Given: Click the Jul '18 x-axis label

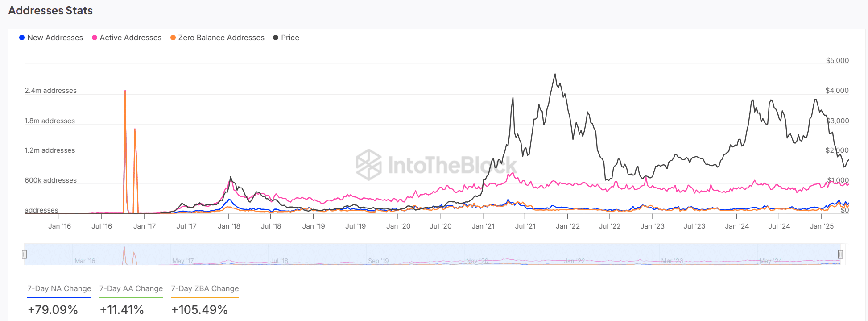Looking at the screenshot, I should [x=271, y=226].
